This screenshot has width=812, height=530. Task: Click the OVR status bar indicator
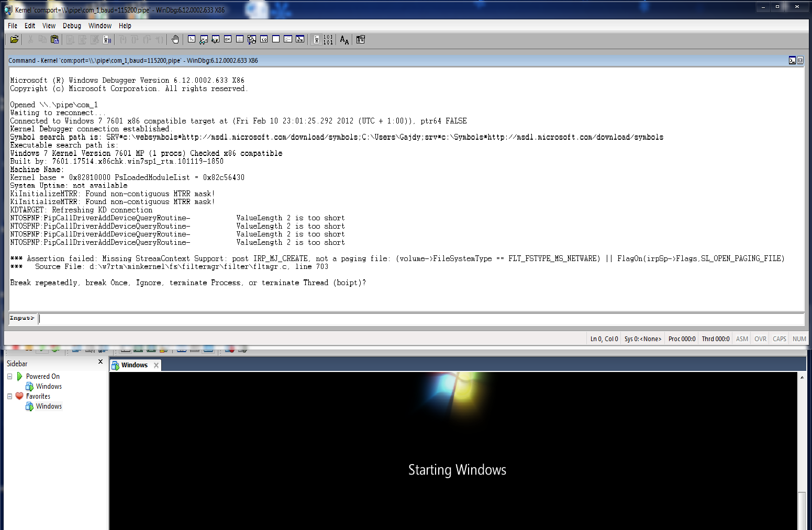pos(760,339)
